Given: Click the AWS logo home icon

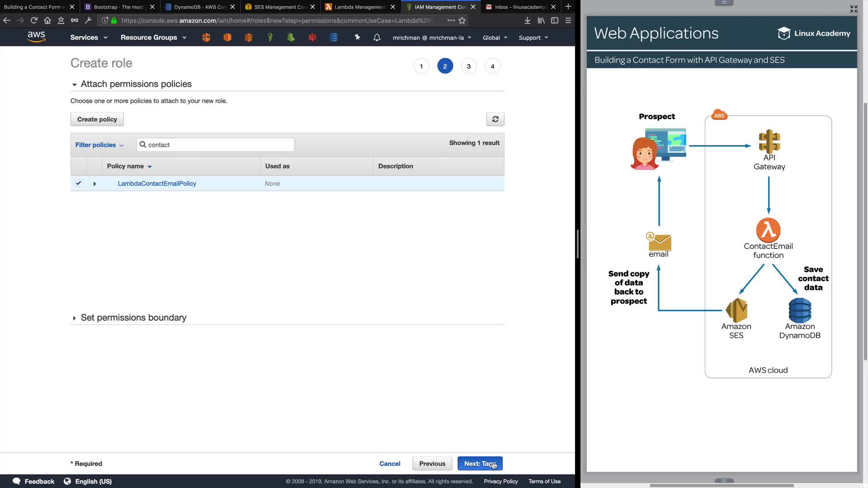Looking at the screenshot, I should pos(36,37).
